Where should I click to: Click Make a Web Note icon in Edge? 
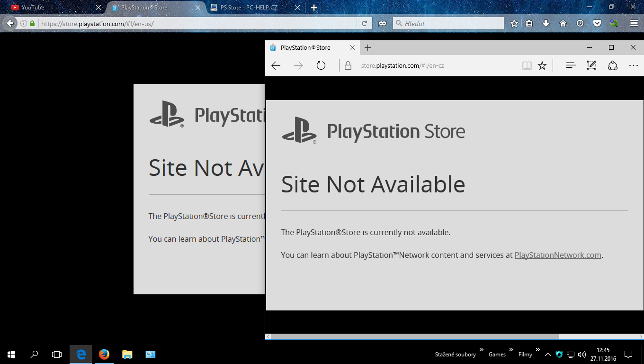click(591, 65)
